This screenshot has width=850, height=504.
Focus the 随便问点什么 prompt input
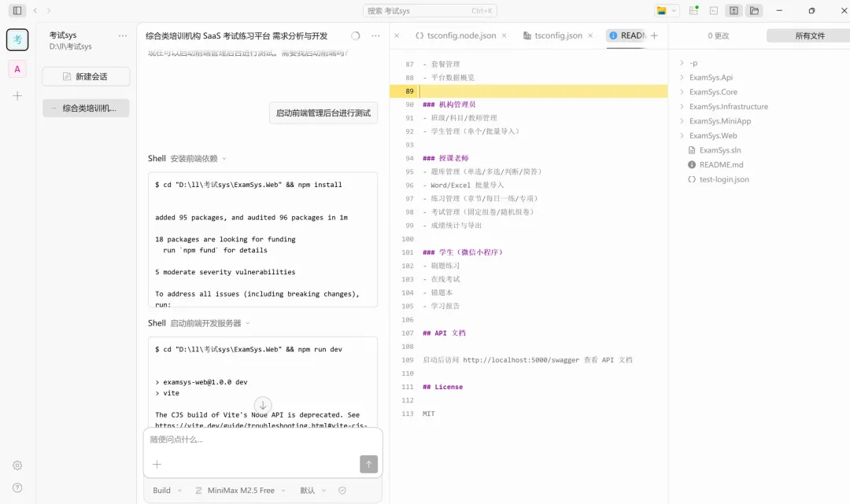click(263, 440)
